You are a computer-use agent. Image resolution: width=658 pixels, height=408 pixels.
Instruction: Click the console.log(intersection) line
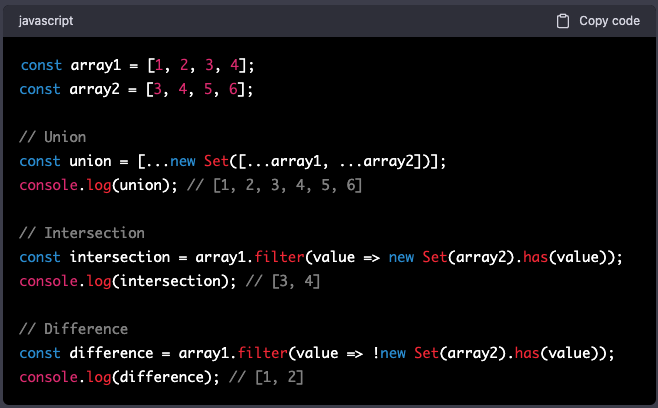click(x=170, y=281)
